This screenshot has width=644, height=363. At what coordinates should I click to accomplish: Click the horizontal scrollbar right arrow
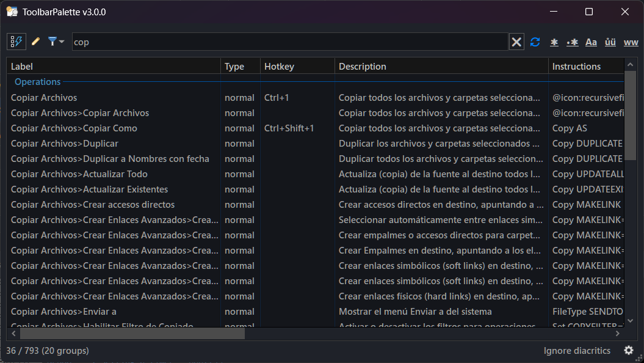[618, 334]
